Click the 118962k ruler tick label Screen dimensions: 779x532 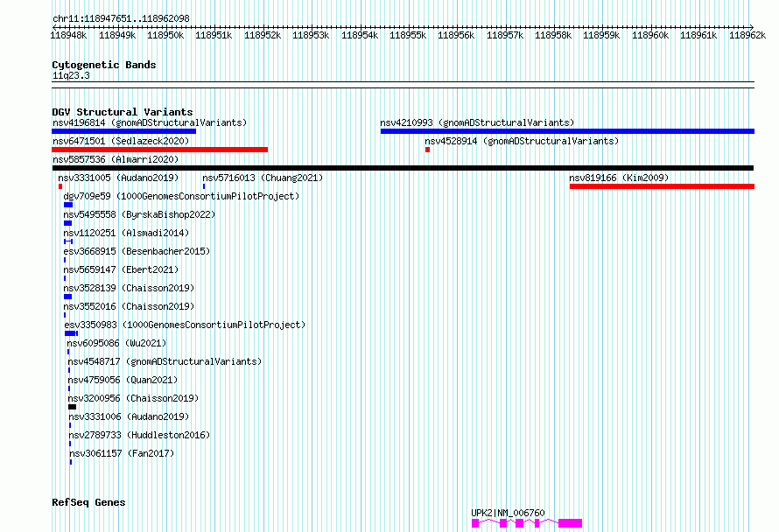pyautogui.click(x=747, y=35)
